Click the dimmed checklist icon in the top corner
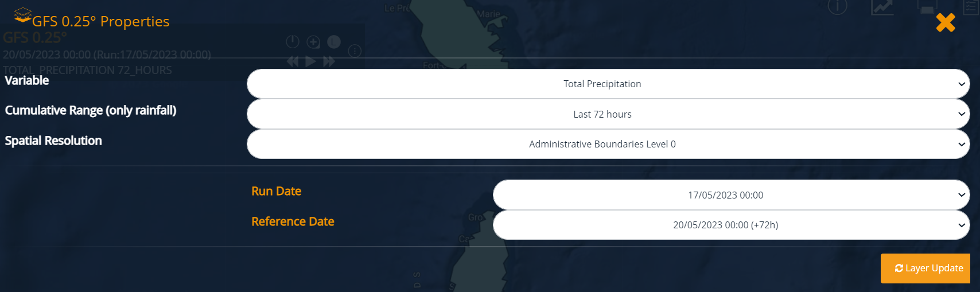The width and height of the screenshot is (980, 292). pos(971,7)
